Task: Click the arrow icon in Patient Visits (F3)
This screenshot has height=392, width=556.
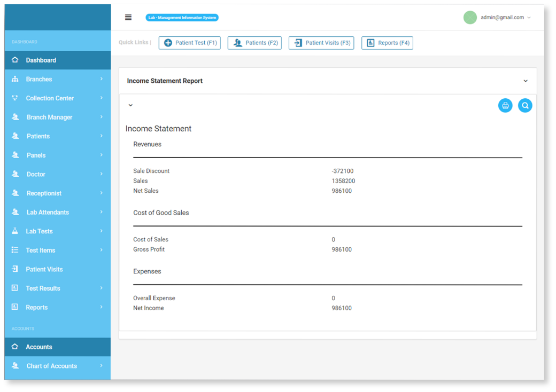Action: tap(298, 43)
